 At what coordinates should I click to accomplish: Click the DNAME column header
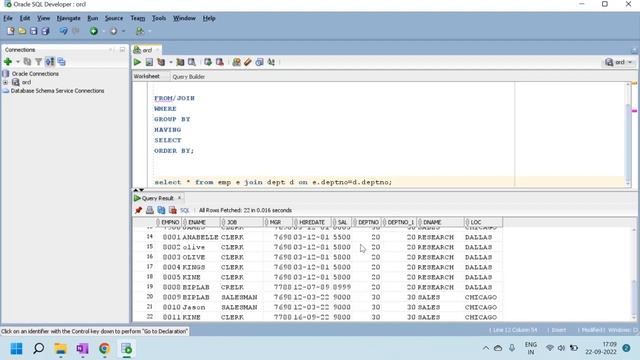pyautogui.click(x=440, y=222)
